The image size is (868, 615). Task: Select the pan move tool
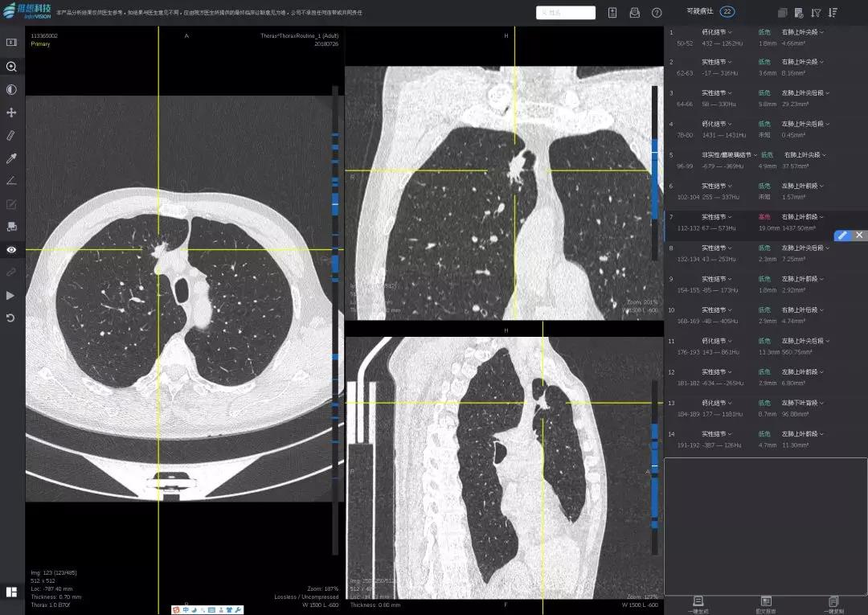coord(11,113)
